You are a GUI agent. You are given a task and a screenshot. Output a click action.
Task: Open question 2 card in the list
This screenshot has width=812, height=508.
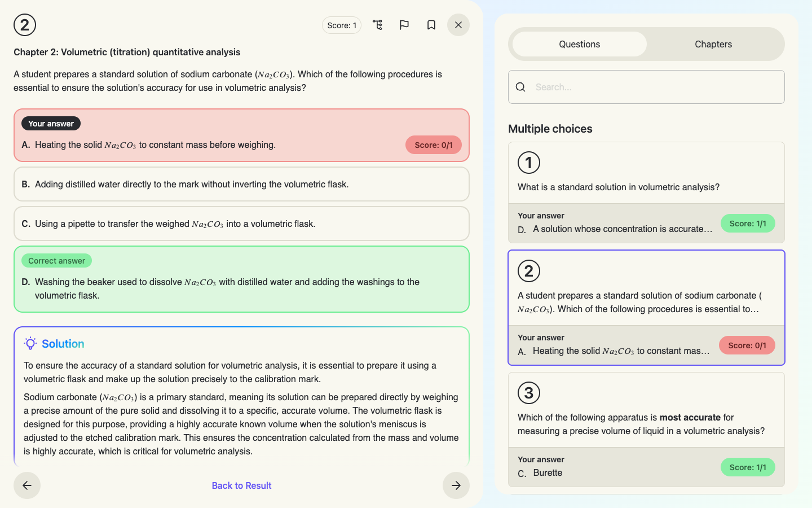pyautogui.click(x=646, y=308)
